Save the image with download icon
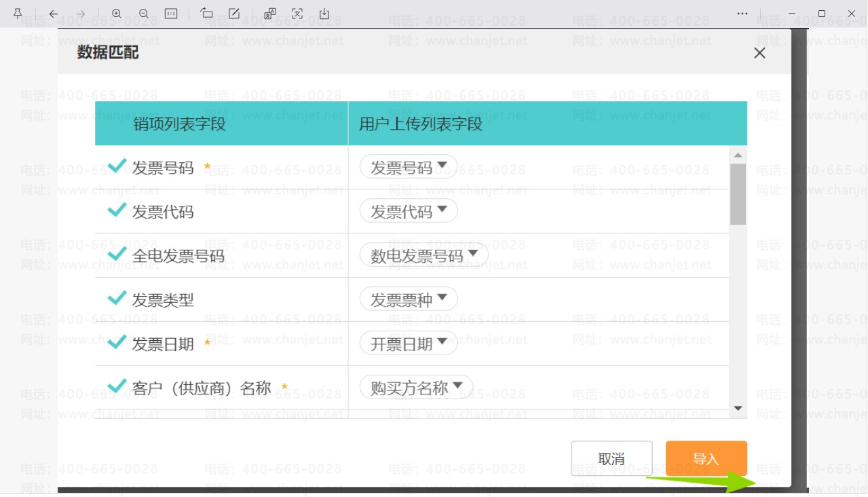The height and width of the screenshot is (497, 868). pos(324,14)
